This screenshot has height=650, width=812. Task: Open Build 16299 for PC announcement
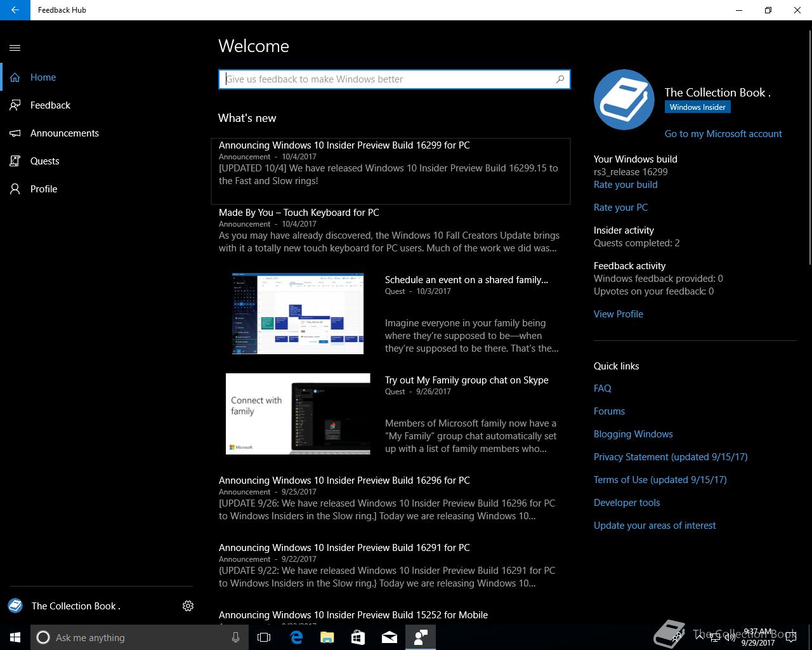click(391, 171)
